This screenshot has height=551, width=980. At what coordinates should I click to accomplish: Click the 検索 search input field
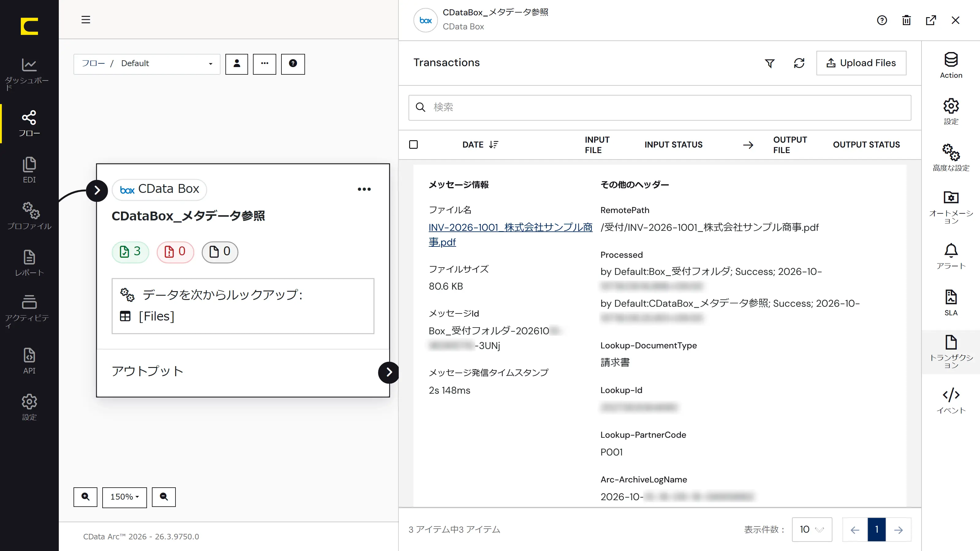660,108
